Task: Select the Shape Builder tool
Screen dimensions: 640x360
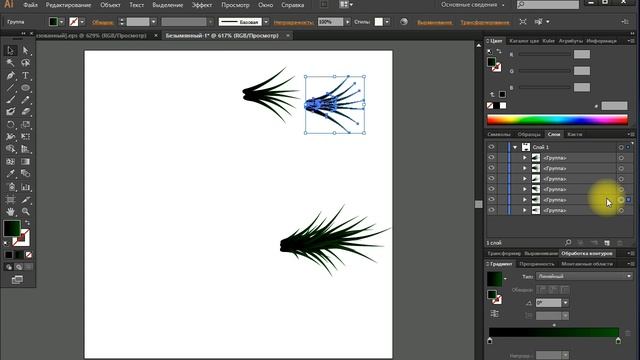Action: pyautogui.click(x=11, y=149)
